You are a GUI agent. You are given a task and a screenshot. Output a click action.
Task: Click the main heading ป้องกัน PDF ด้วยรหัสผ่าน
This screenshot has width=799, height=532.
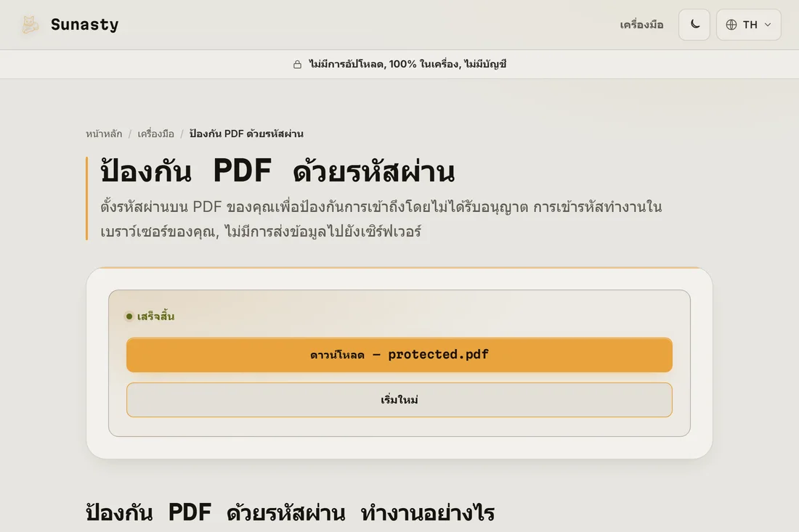pos(277,171)
